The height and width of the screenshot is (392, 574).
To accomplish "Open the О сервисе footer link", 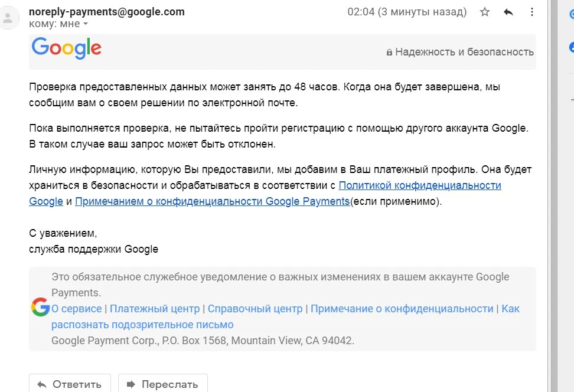I will click(77, 309).
